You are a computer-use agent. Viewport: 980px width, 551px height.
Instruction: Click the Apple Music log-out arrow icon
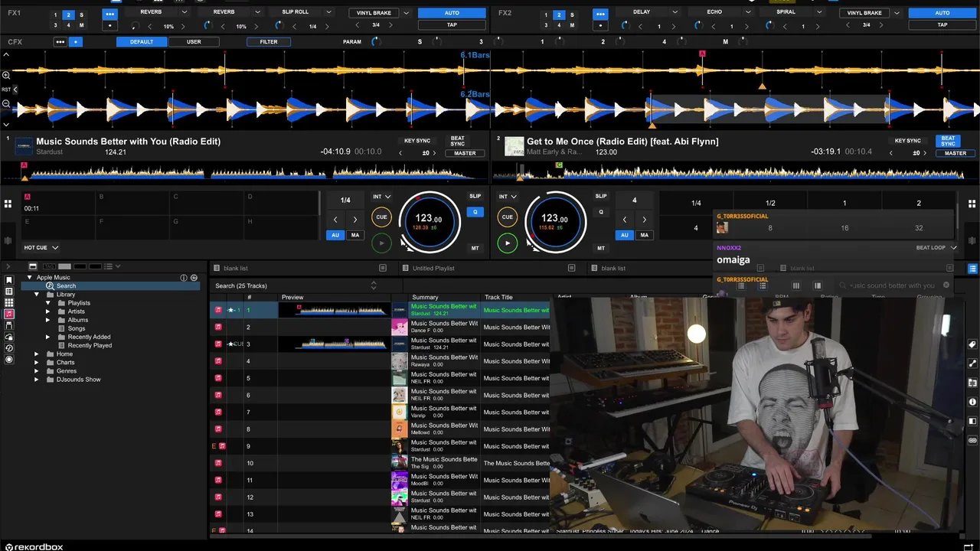point(194,277)
